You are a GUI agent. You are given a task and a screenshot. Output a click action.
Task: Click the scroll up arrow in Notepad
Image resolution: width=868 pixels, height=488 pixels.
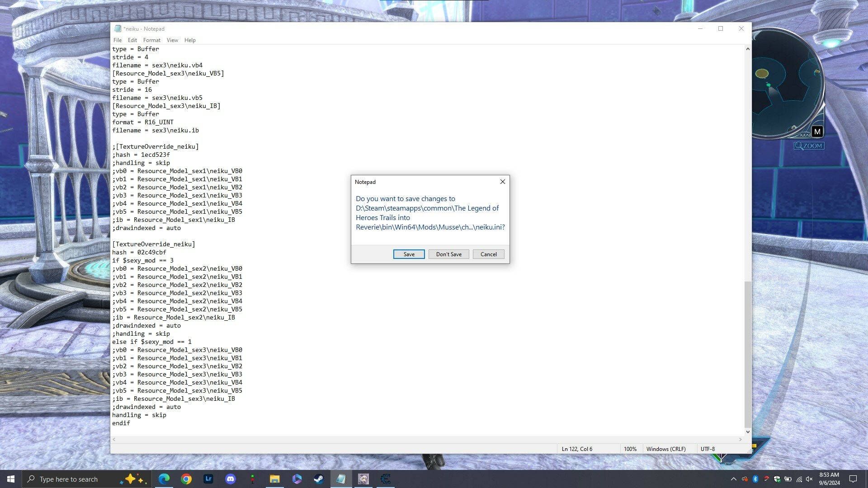tap(748, 49)
